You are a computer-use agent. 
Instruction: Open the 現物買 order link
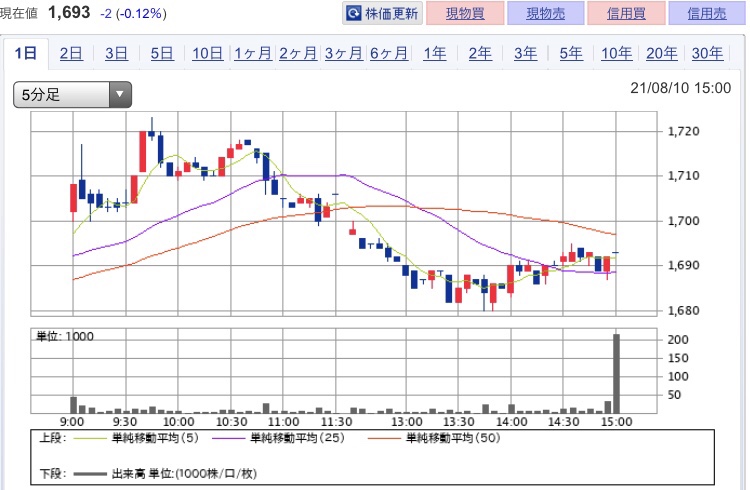465,13
